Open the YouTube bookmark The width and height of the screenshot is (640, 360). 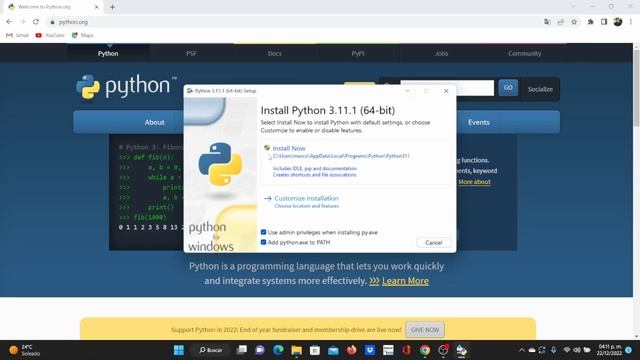(x=50, y=36)
